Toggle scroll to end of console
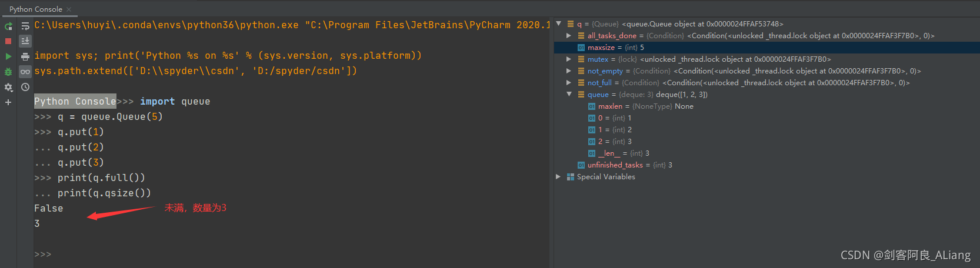The height and width of the screenshot is (268, 980). click(x=25, y=41)
